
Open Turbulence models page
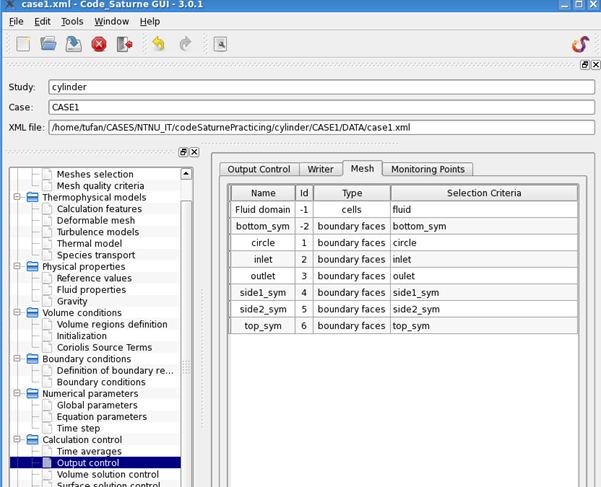tap(98, 232)
